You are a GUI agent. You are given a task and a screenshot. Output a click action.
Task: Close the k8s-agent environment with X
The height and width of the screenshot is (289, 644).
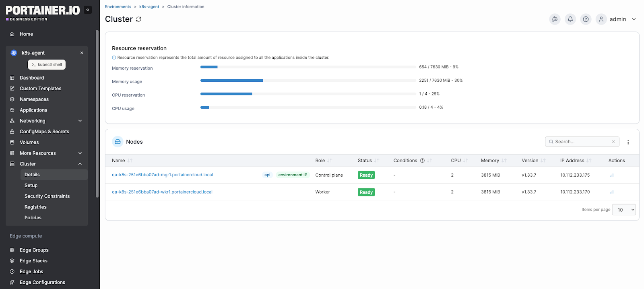pyautogui.click(x=82, y=53)
